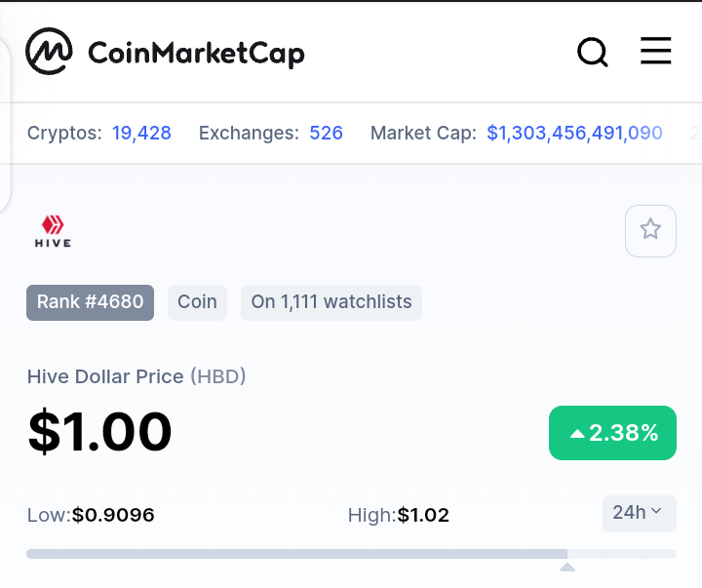Open the 24h range dropdown
702x588 pixels.
(639, 513)
